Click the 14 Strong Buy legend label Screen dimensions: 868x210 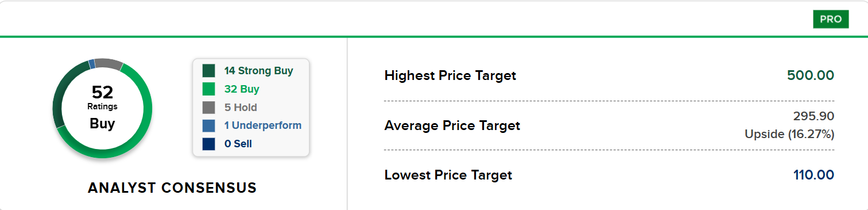click(258, 71)
